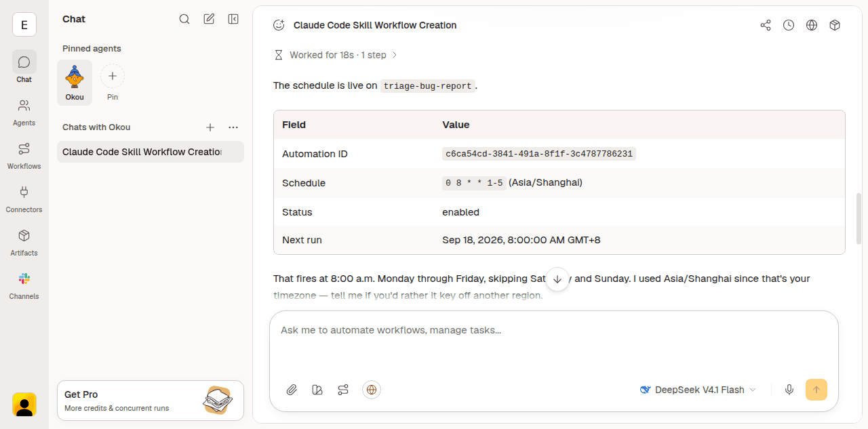Click the Next run field label

(x=302, y=240)
